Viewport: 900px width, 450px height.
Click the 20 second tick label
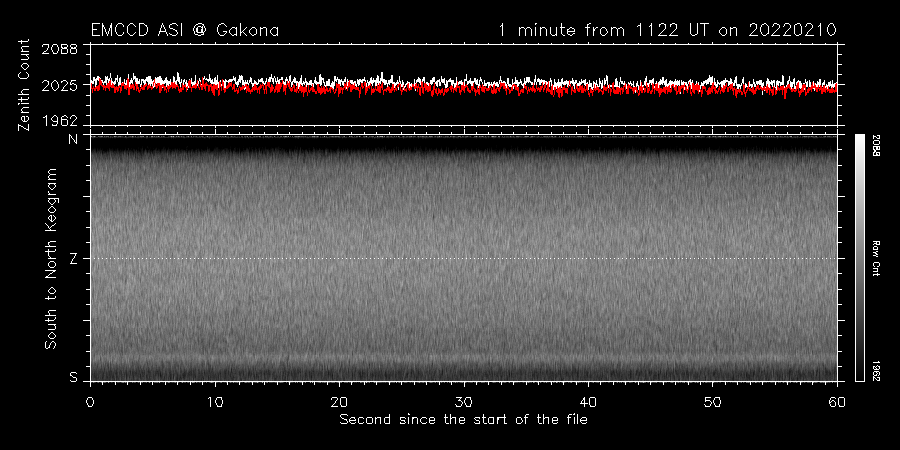[339, 401]
